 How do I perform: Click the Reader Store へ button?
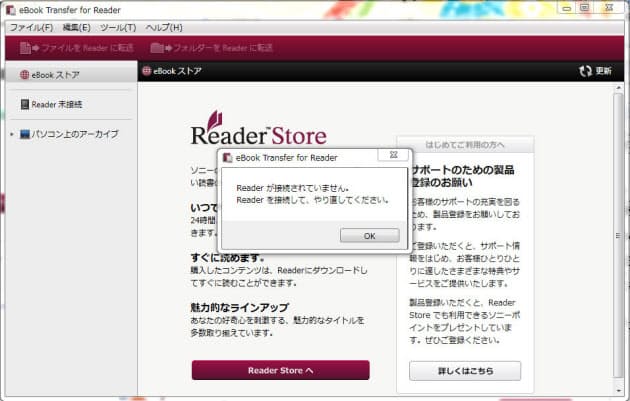(280, 370)
